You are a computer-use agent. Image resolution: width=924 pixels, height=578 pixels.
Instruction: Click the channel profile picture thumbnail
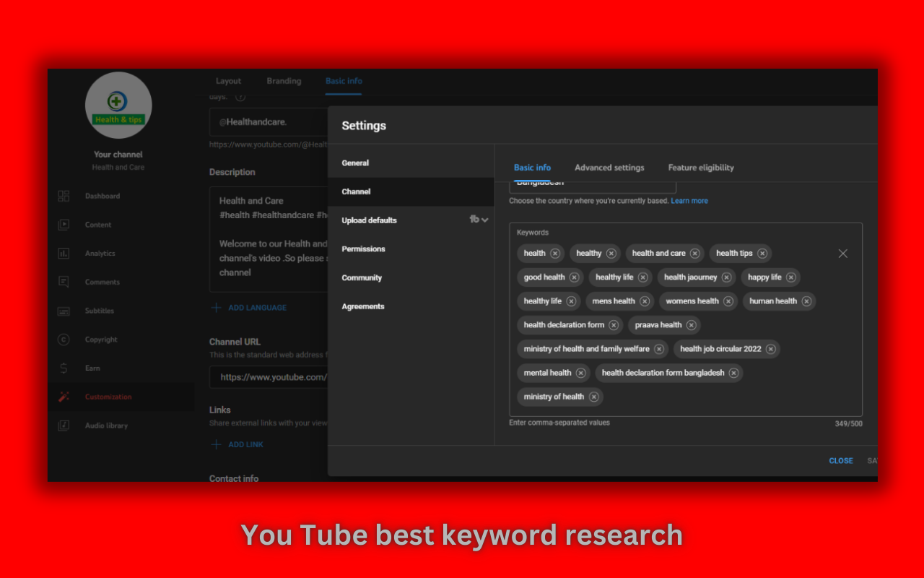(x=118, y=105)
